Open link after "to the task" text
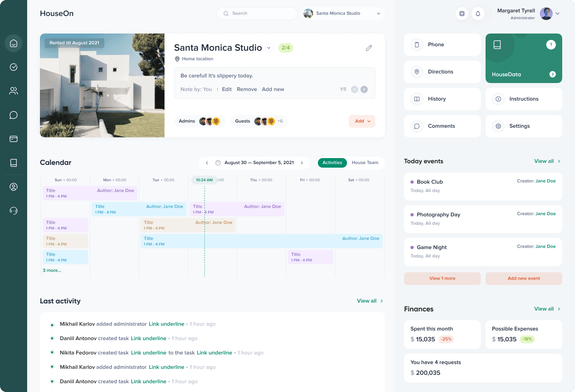 point(214,353)
